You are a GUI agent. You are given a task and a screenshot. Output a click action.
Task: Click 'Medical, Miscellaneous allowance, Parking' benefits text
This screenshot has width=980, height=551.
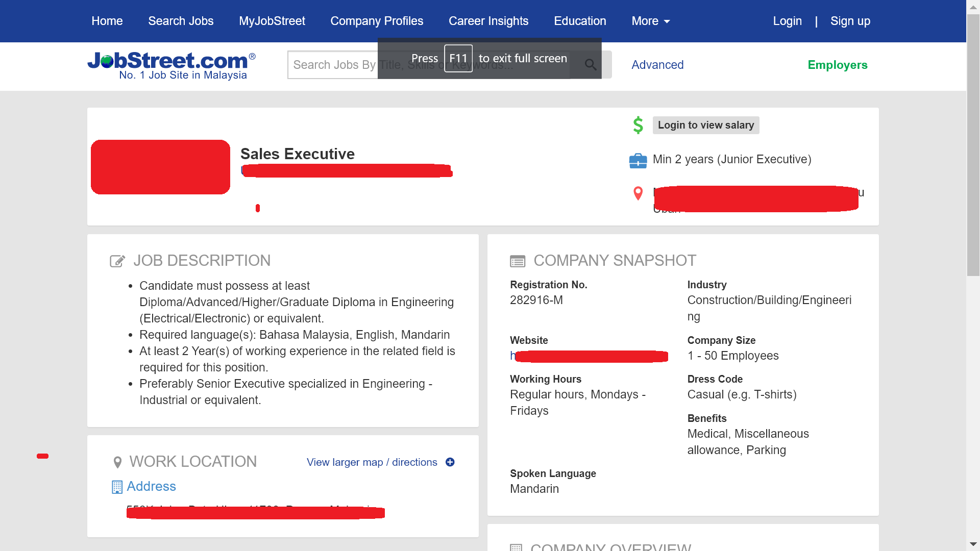tap(748, 442)
